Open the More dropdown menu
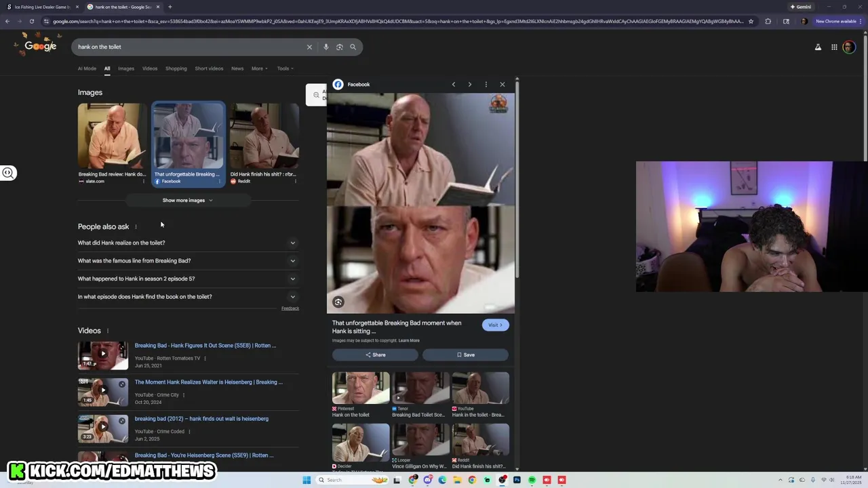Image resolution: width=868 pixels, height=488 pixels. 259,68
